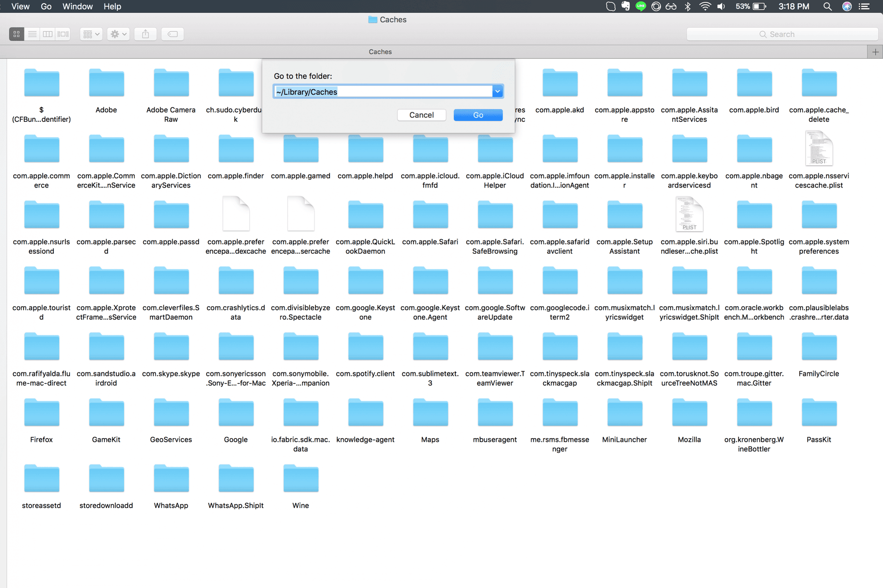Click the WhatsApp.ShipIt folder name

coord(236,505)
